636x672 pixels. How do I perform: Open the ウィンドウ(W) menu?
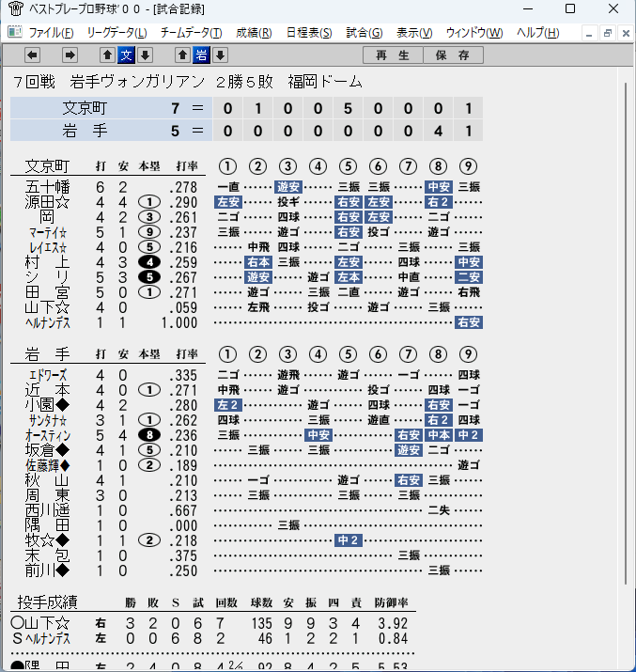[x=474, y=33]
